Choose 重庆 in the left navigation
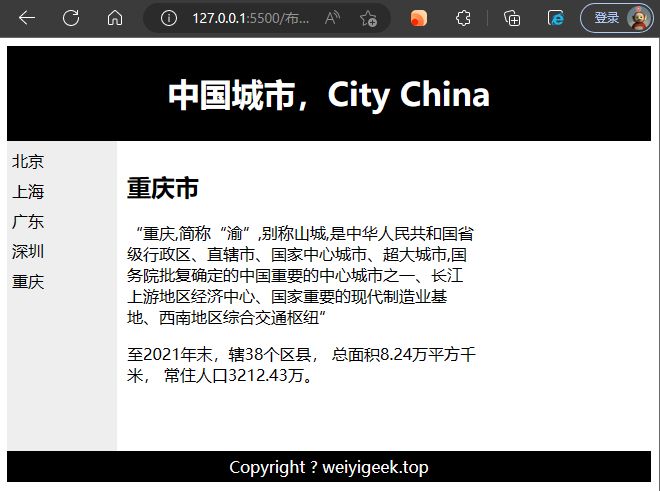Viewport: 660px width, 491px height. tap(28, 282)
